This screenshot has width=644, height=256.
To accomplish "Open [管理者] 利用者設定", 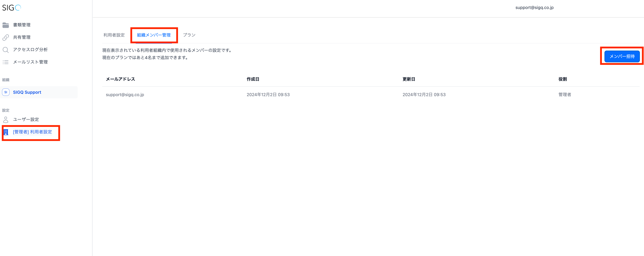I will pos(32,132).
